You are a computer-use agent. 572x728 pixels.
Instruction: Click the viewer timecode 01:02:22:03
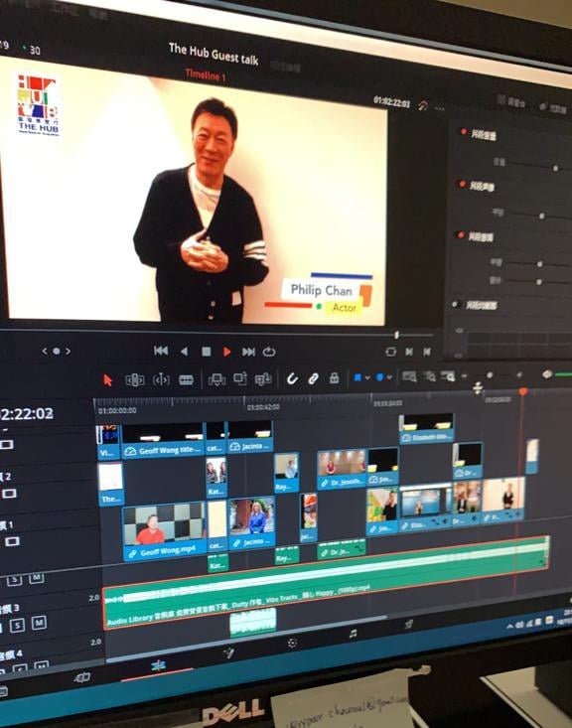point(391,102)
